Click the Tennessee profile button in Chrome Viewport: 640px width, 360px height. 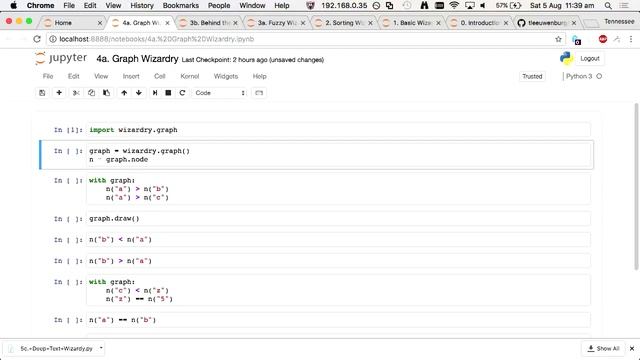[x=619, y=21]
